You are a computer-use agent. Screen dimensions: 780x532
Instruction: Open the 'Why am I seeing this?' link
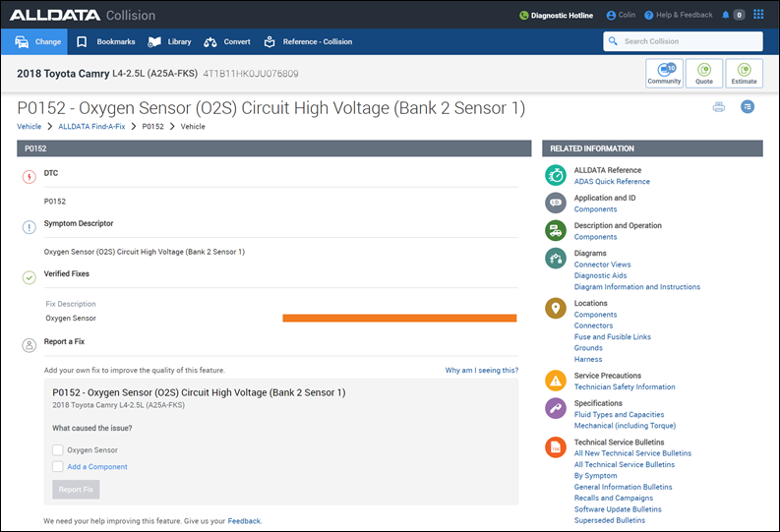(x=481, y=371)
